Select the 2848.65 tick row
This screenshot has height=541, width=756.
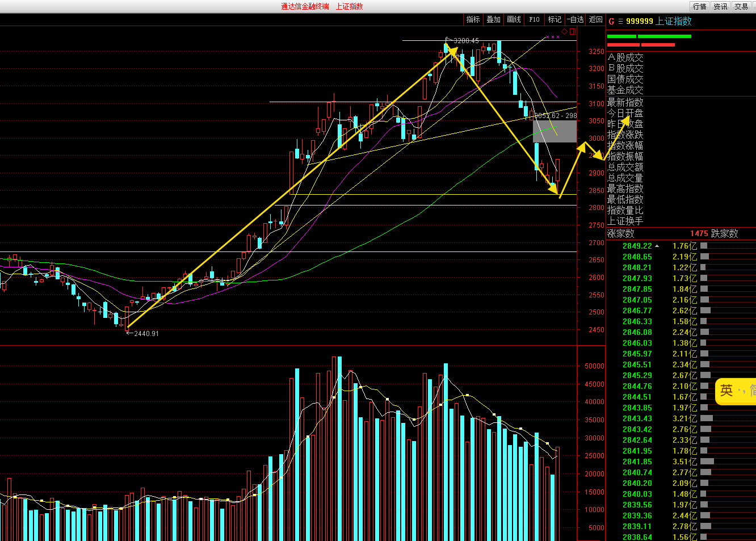click(x=681, y=257)
